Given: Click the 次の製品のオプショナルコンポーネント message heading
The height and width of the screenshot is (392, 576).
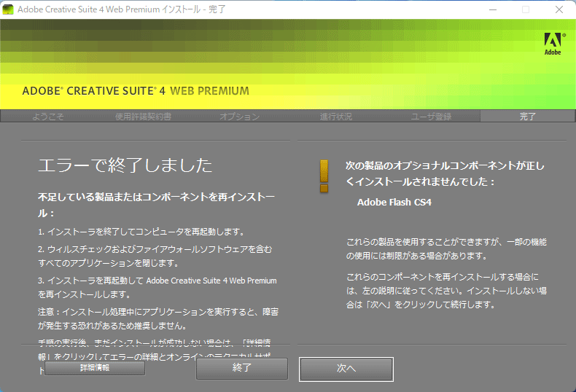Looking at the screenshot, I should point(445,173).
